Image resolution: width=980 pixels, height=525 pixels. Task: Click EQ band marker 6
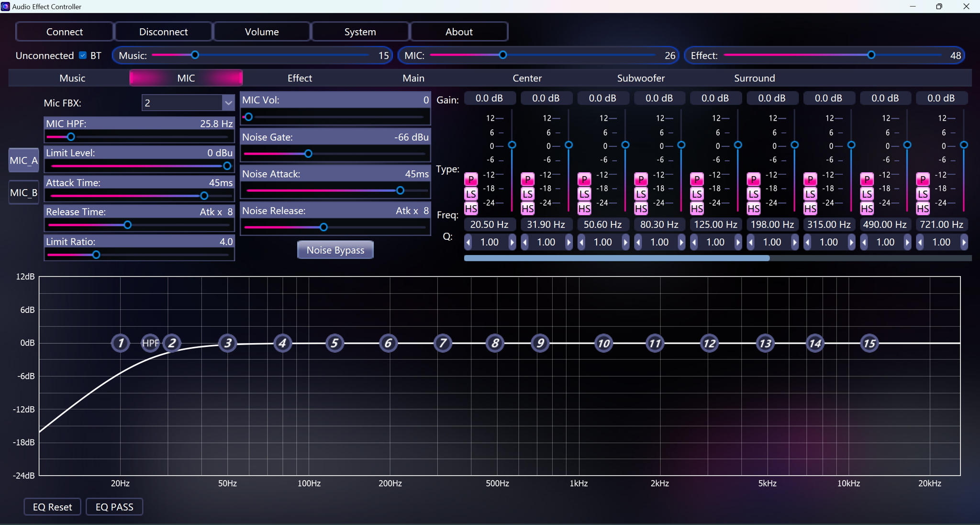click(x=388, y=343)
